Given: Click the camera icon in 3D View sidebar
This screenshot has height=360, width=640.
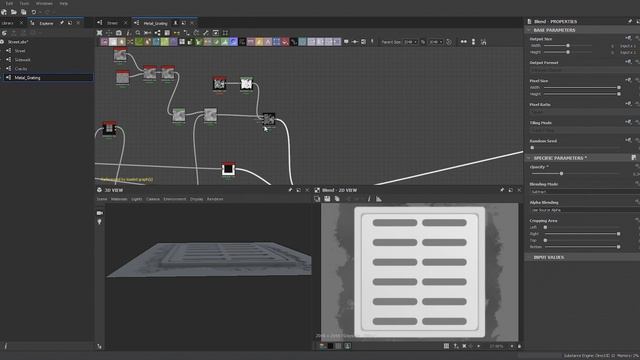Looking at the screenshot, I should (100, 213).
